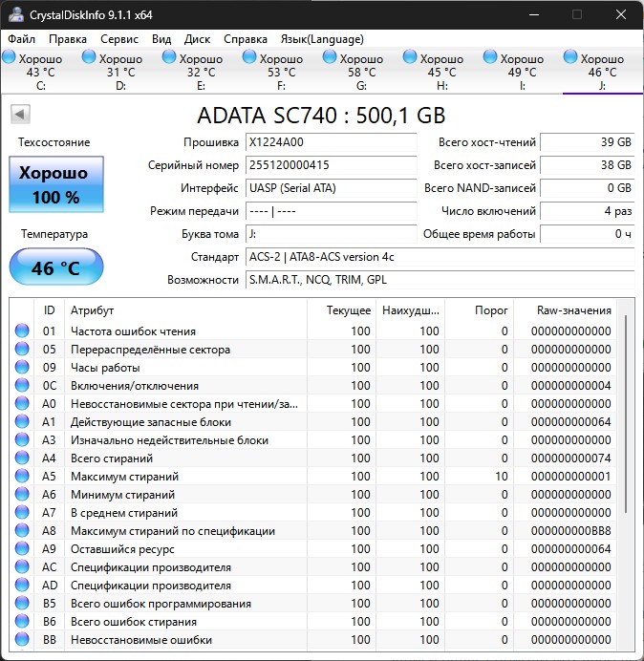Open the Язык(Language) menu
Screen dimensions: 644x661
322,39
